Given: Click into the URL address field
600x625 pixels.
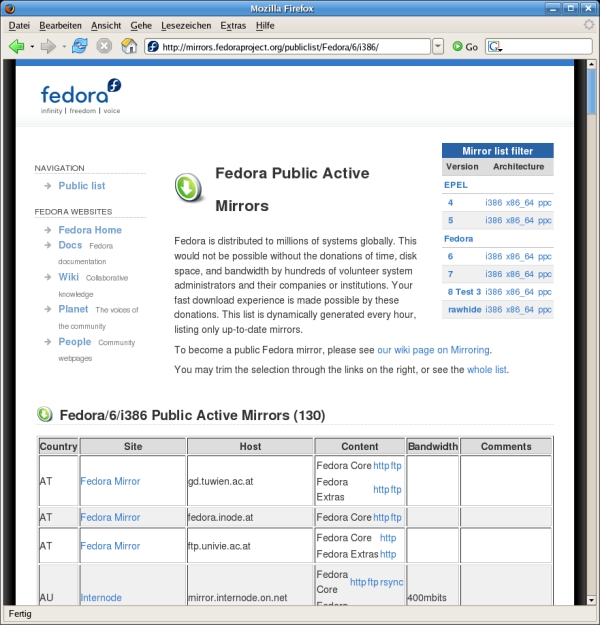Looking at the screenshot, I should tap(290, 46).
